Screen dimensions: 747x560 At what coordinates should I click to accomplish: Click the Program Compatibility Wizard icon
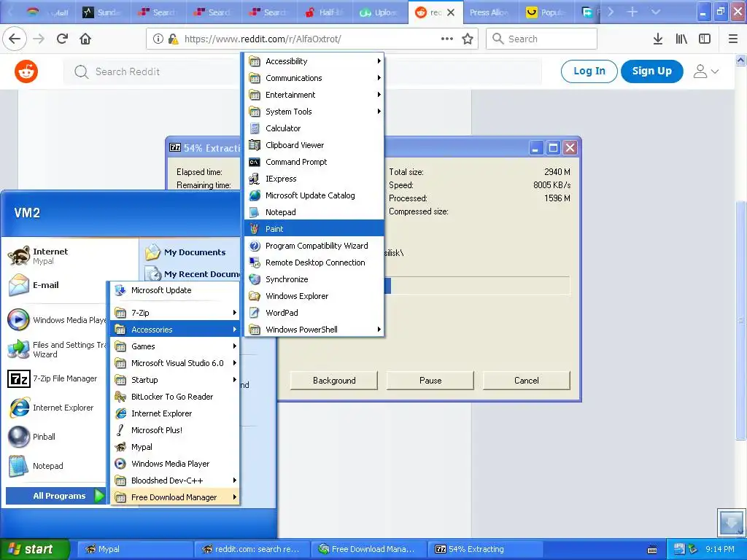255,246
